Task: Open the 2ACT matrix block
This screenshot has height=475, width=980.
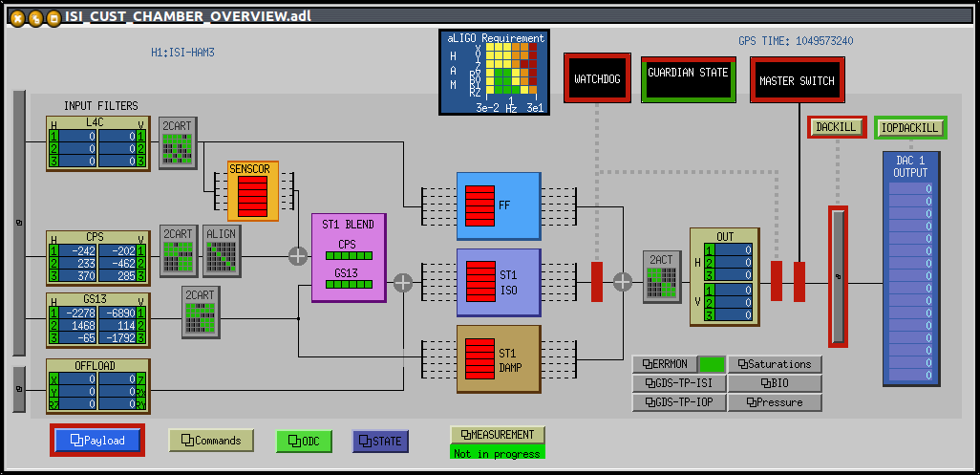Action: point(662,277)
